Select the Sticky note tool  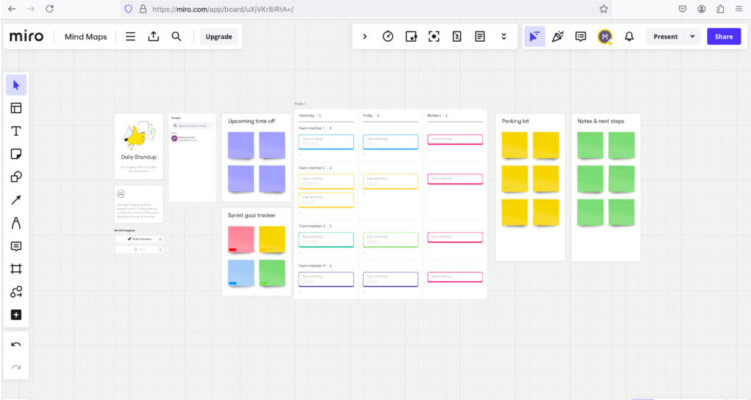16,154
